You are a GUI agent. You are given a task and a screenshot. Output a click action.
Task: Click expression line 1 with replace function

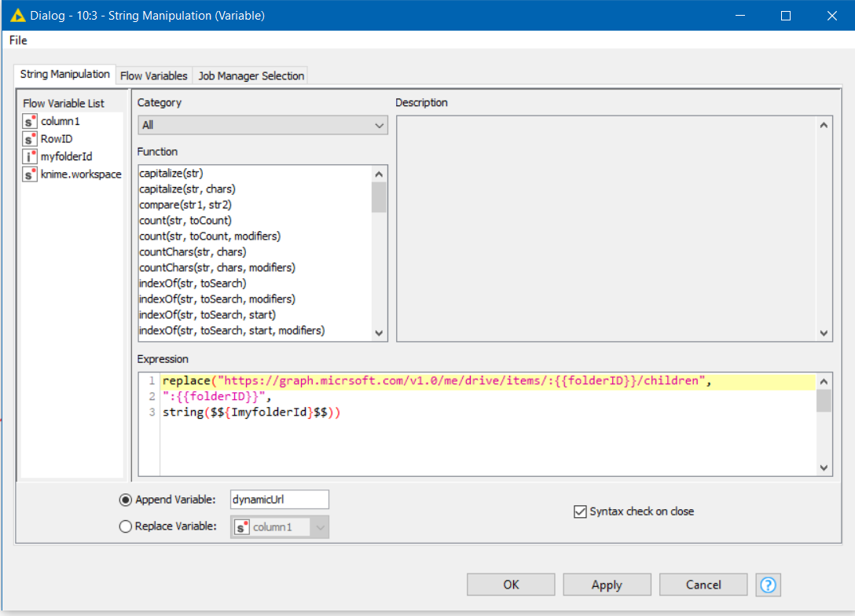point(487,381)
